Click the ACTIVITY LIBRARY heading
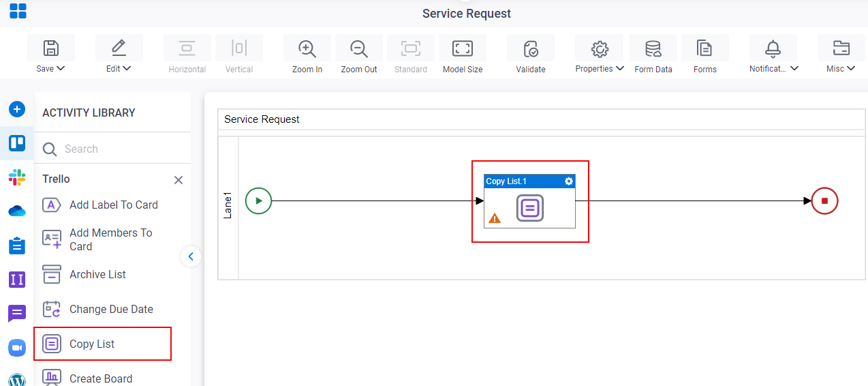Image resolution: width=868 pixels, height=386 pixels. coord(89,113)
